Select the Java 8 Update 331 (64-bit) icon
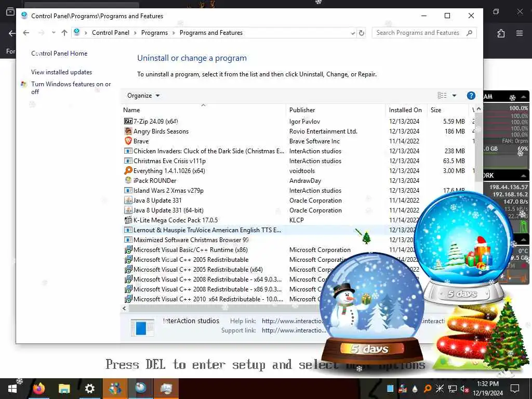Viewport: 532px width, 399px height. [x=128, y=210]
